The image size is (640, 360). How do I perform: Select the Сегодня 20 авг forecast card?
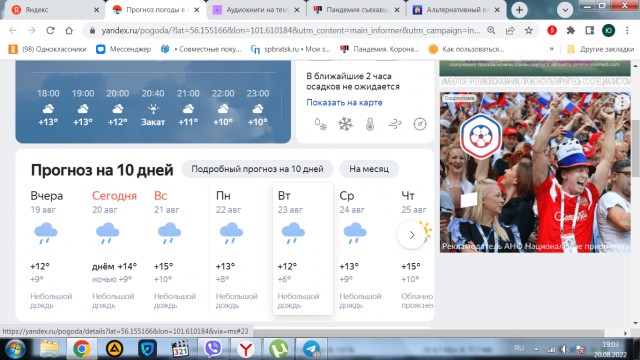pyautogui.click(x=118, y=249)
